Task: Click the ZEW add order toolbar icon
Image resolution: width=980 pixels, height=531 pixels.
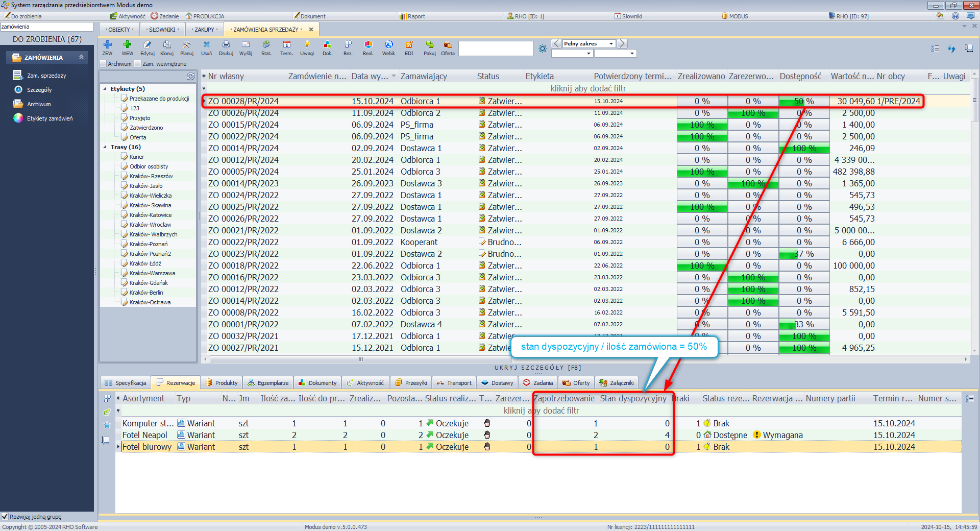Action: (x=107, y=47)
